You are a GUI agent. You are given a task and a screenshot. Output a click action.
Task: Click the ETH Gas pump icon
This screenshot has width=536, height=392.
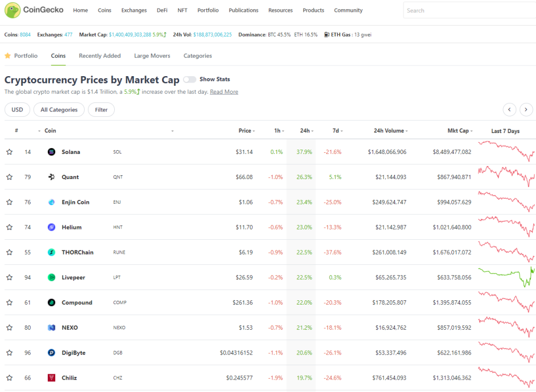click(327, 34)
